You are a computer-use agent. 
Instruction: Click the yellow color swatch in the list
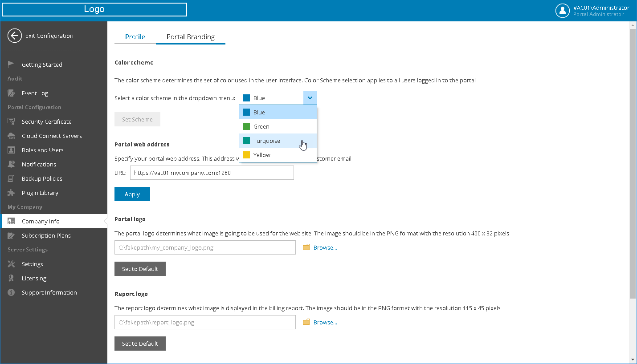(x=246, y=155)
